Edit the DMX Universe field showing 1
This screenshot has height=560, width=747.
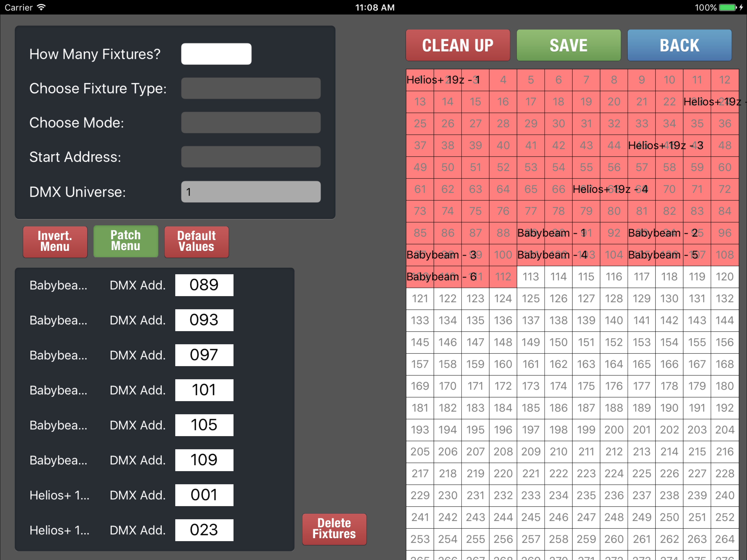click(x=250, y=192)
